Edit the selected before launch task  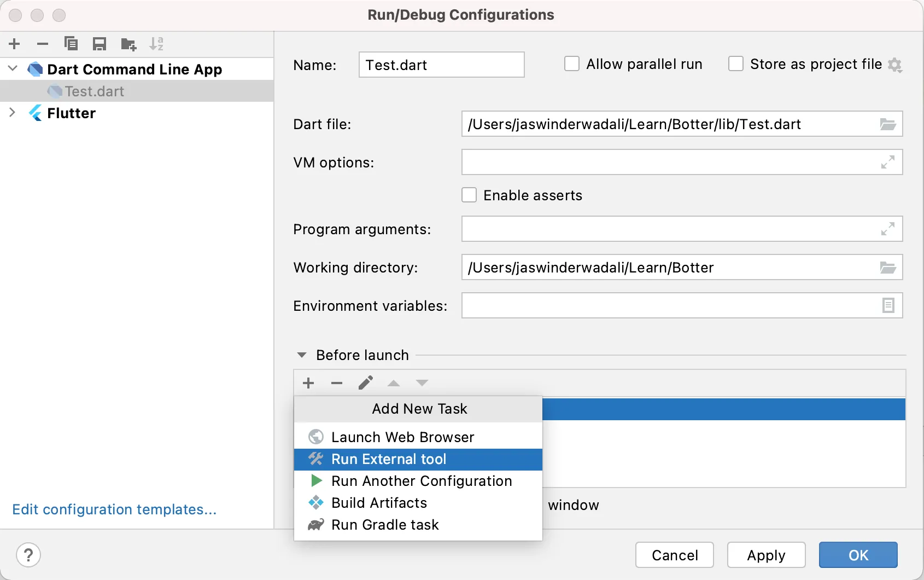pyautogui.click(x=365, y=383)
